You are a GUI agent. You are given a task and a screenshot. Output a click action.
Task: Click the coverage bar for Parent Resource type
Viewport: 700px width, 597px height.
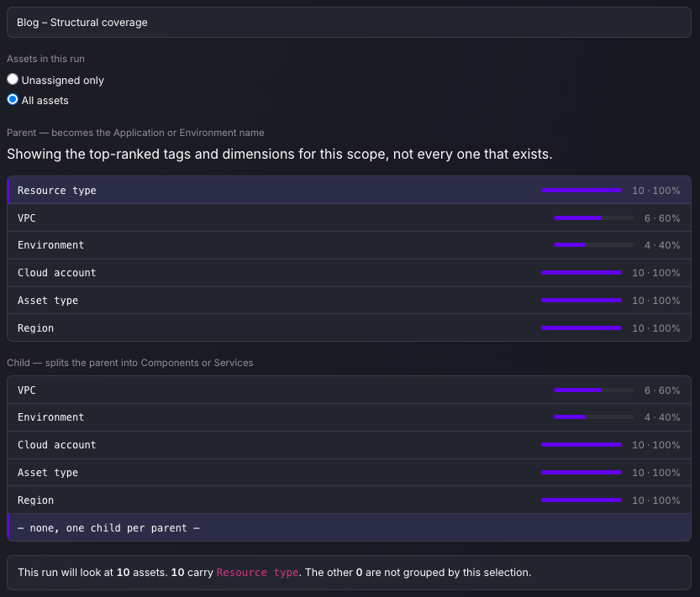pyautogui.click(x=582, y=191)
